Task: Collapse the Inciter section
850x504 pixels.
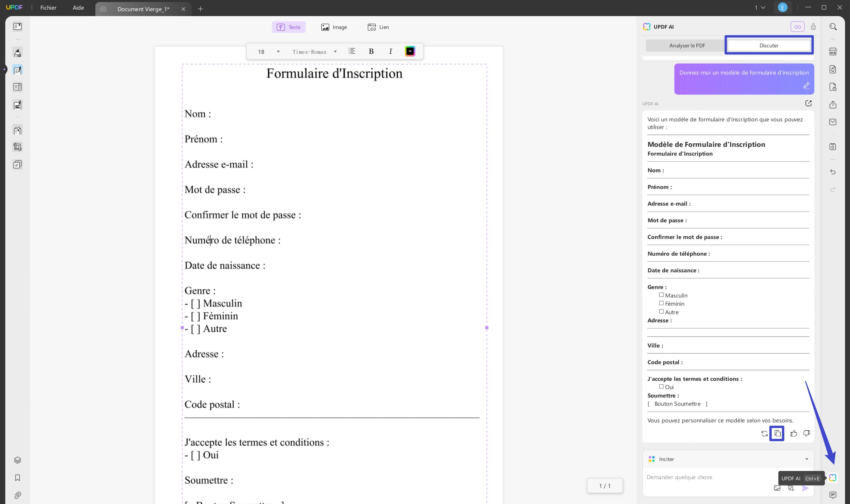Action: pos(806,459)
